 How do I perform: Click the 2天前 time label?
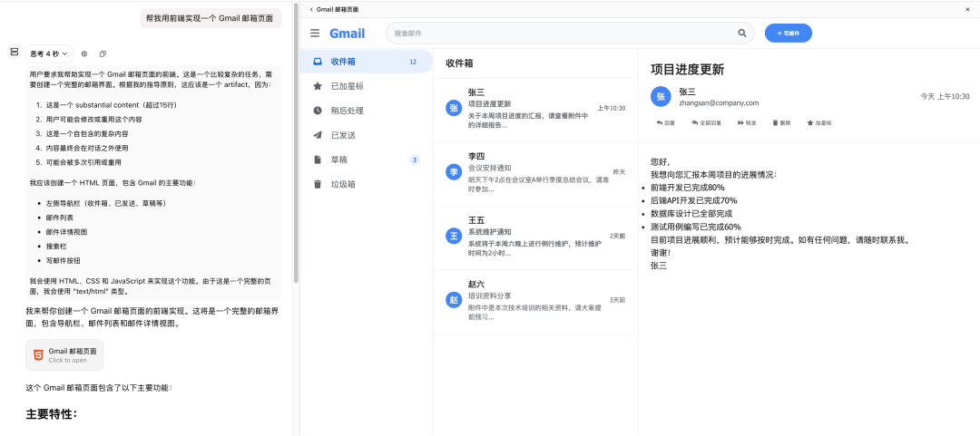(618, 236)
